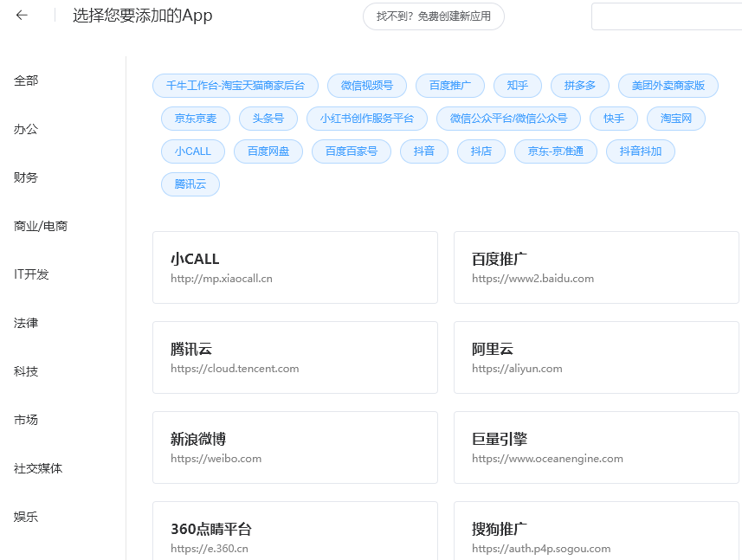Select the 微信视频号 tag
The image size is (742, 560).
pyautogui.click(x=367, y=86)
